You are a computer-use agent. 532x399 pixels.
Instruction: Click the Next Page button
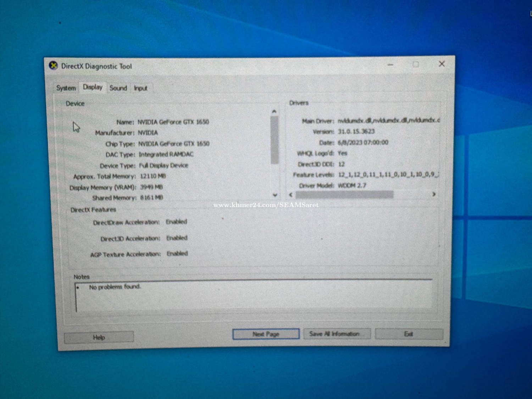click(266, 334)
